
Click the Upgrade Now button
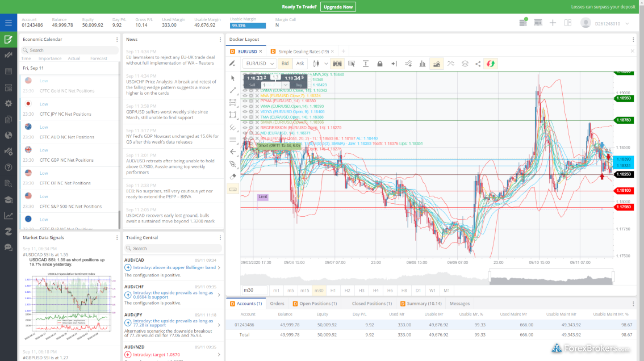(338, 7)
